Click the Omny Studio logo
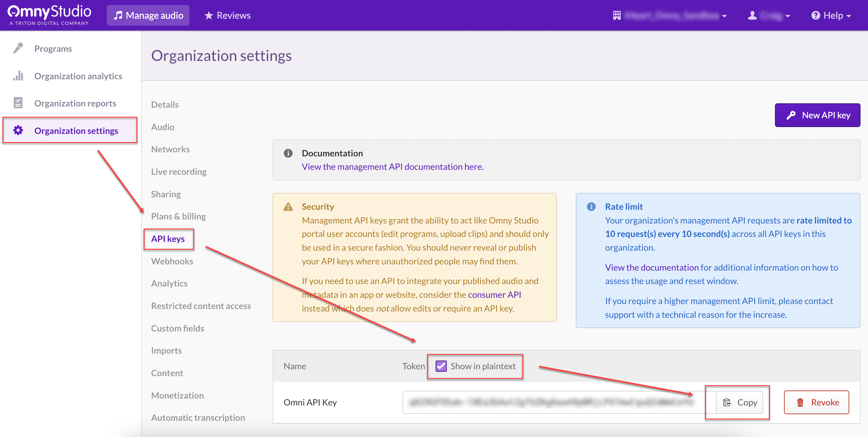Image resolution: width=868 pixels, height=437 pixels. point(49,15)
